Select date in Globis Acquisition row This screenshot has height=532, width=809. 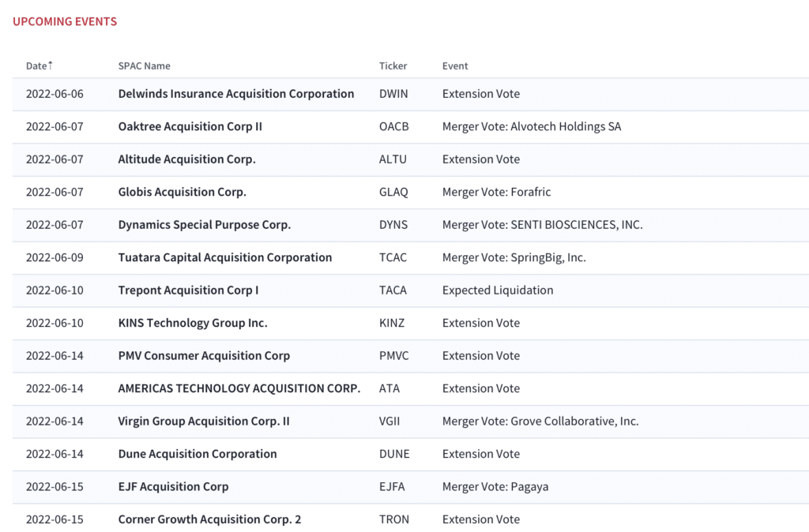[x=55, y=193]
